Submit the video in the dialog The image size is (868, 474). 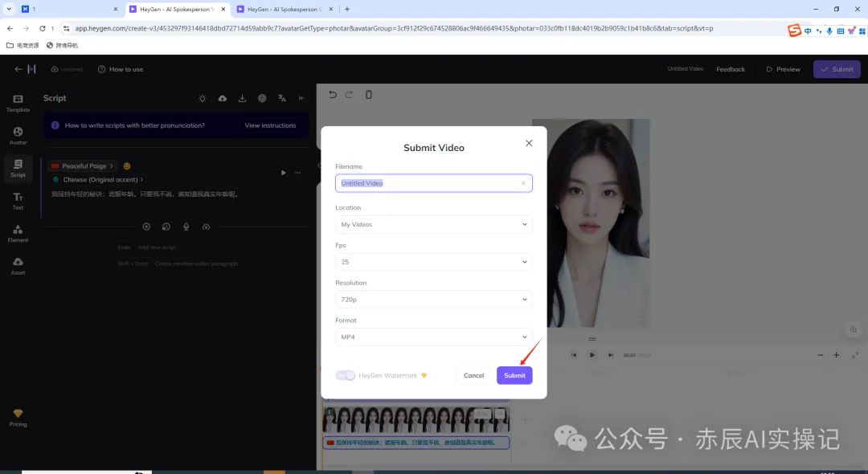click(514, 375)
